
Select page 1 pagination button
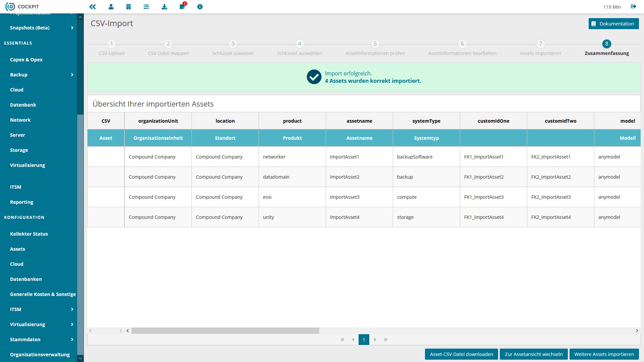click(364, 340)
